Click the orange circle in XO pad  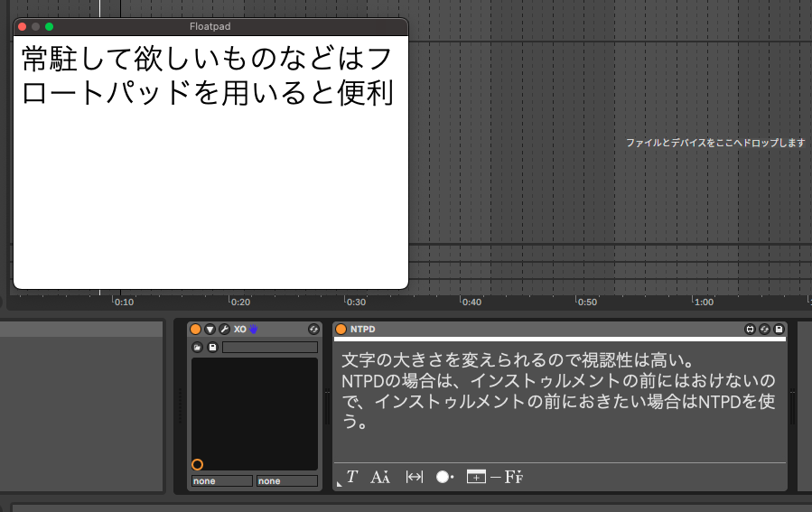coord(198,464)
